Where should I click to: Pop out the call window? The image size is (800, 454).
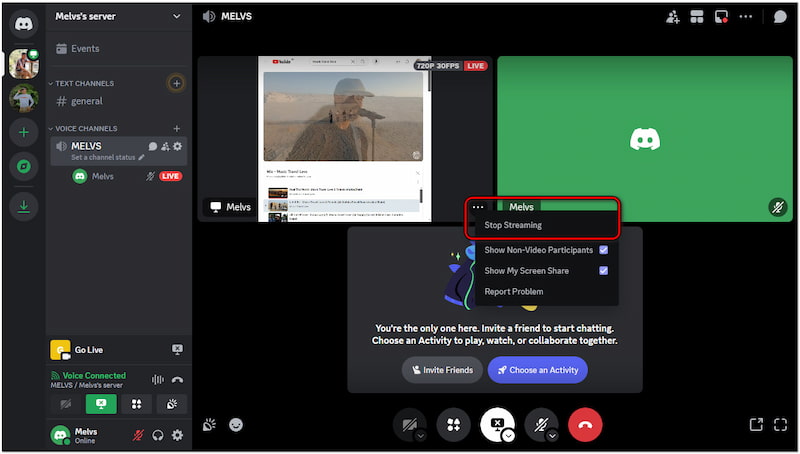pos(754,425)
